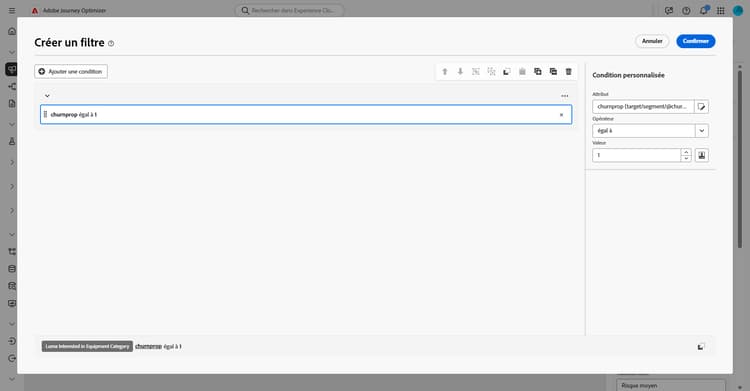Screen dimensions: 750x391
Task: Click the Valeur input field
Action: coord(636,155)
